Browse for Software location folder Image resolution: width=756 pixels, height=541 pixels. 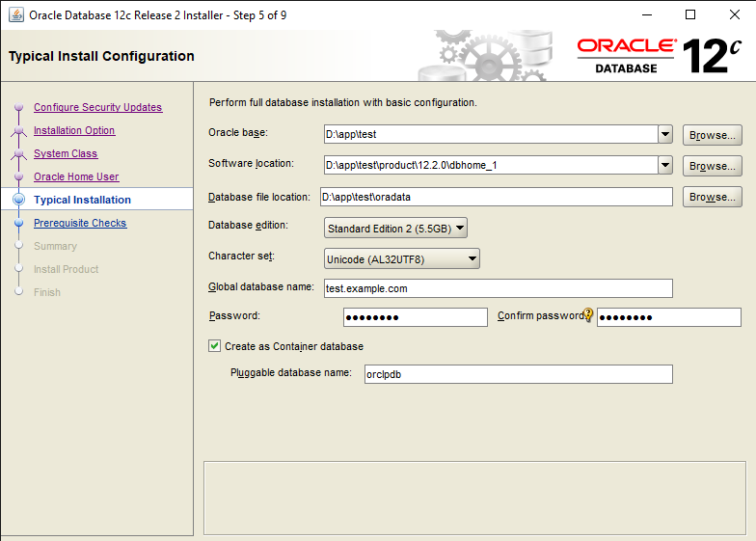click(x=712, y=166)
